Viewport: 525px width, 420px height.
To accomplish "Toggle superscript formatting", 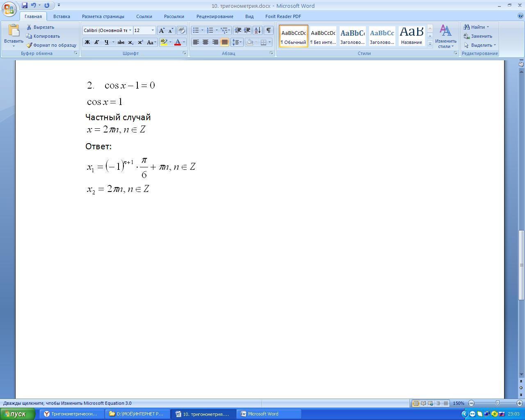I will coord(140,42).
